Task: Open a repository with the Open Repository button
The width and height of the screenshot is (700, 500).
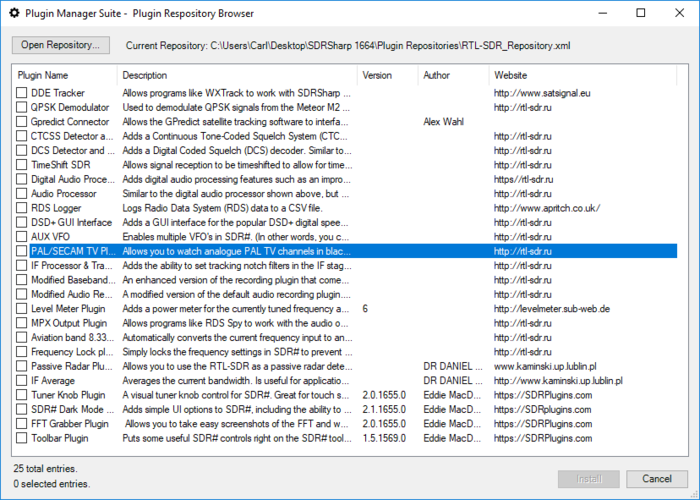Action: (61, 45)
